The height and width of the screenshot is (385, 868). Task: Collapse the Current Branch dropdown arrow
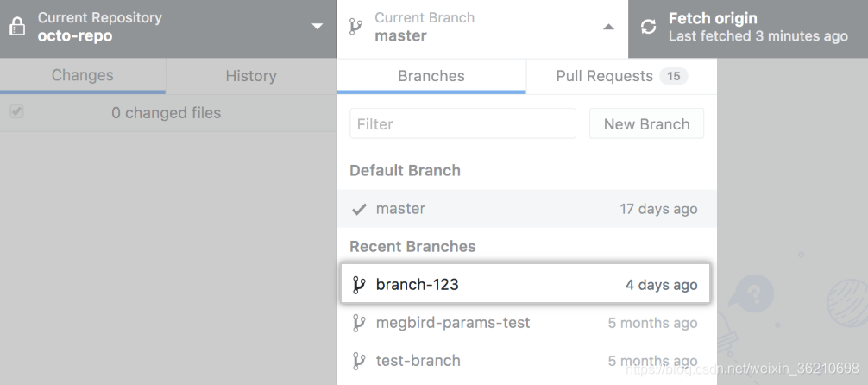click(x=608, y=27)
